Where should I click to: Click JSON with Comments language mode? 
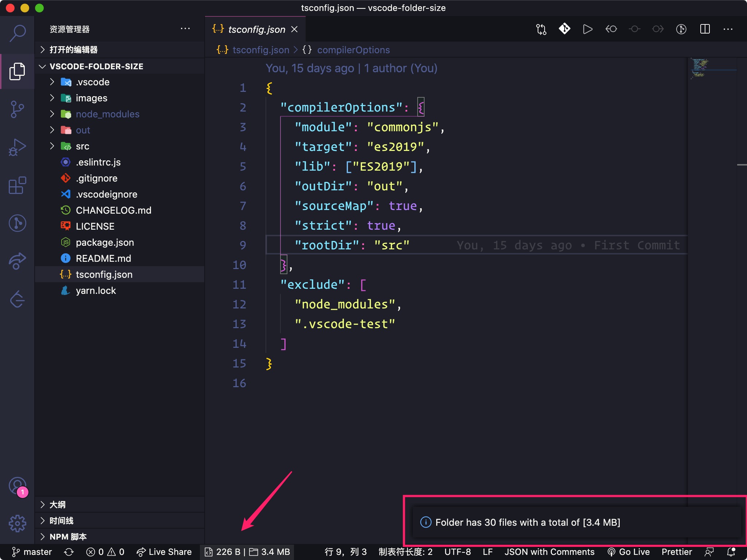coord(549,552)
